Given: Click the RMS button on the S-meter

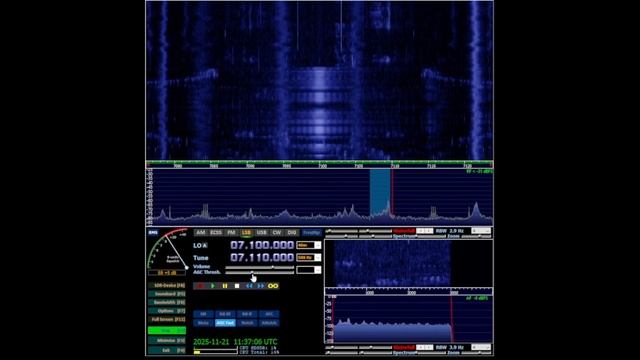Looking at the screenshot, I should point(153,232).
